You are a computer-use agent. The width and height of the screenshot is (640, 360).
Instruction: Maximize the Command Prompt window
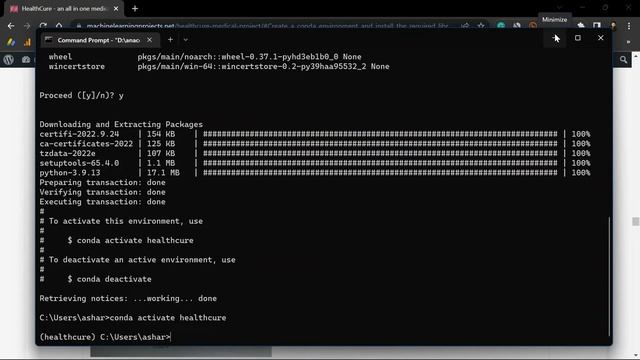[578, 38]
